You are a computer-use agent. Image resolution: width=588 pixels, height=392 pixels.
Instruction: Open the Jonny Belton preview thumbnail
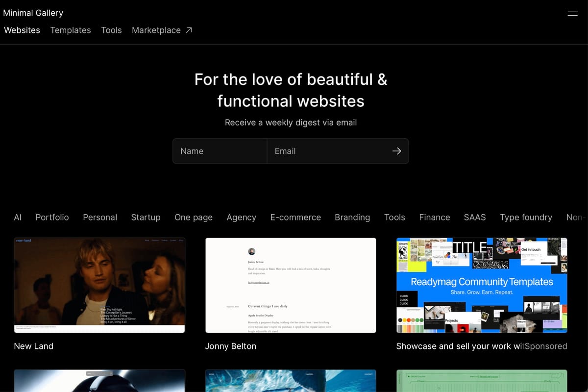pos(291,285)
